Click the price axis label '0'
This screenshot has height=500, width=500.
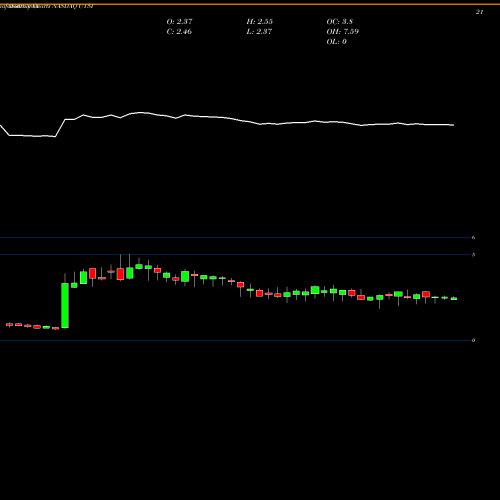(x=473, y=340)
